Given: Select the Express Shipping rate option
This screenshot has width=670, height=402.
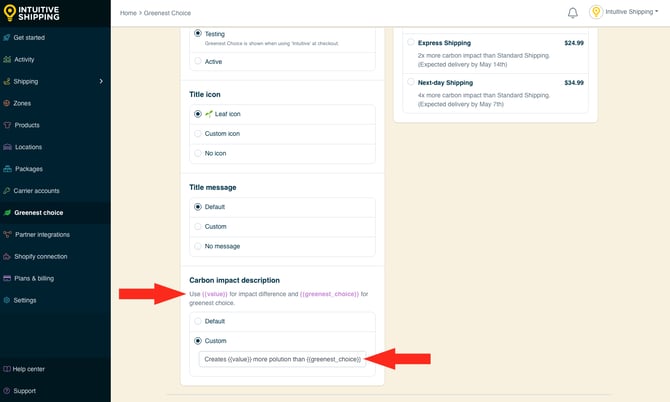Looking at the screenshot, I should [x=411, y=45].
